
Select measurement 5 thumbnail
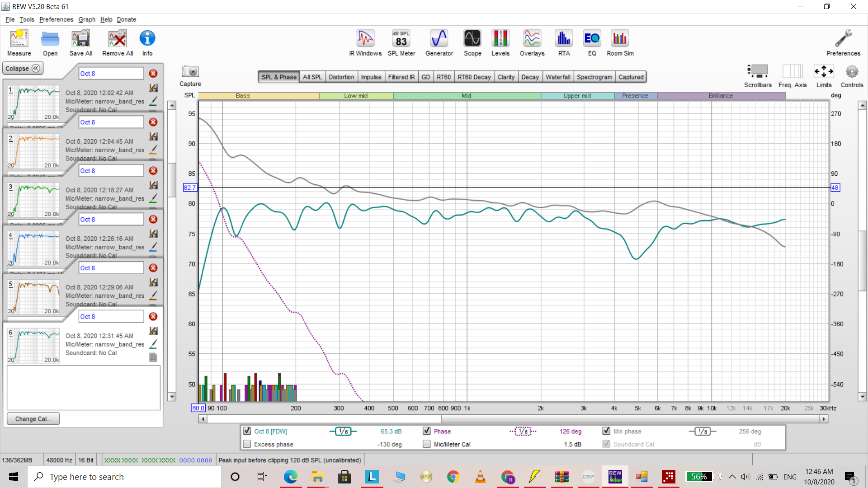(x=34, y=297)
